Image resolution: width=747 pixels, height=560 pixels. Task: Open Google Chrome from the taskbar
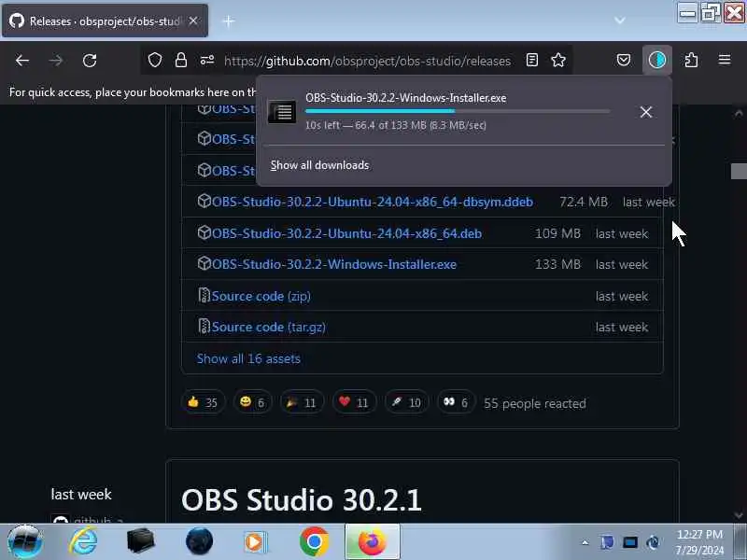pos(314,542)
